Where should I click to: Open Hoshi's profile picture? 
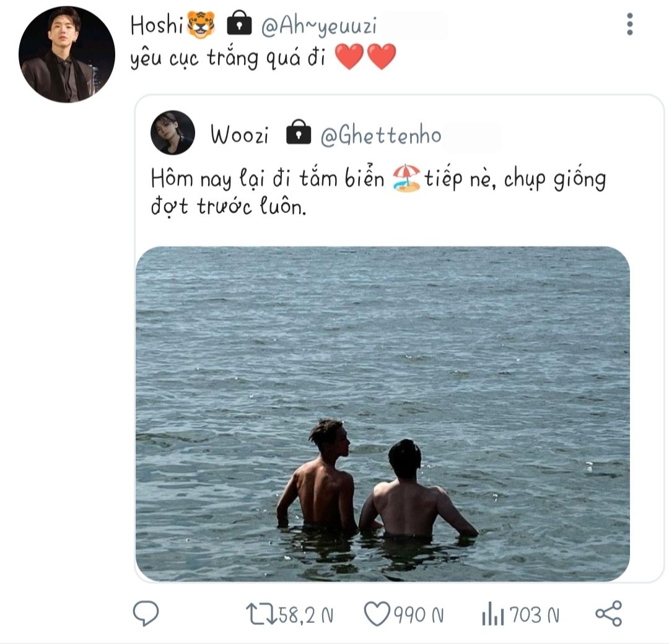[x=66, y=54]
